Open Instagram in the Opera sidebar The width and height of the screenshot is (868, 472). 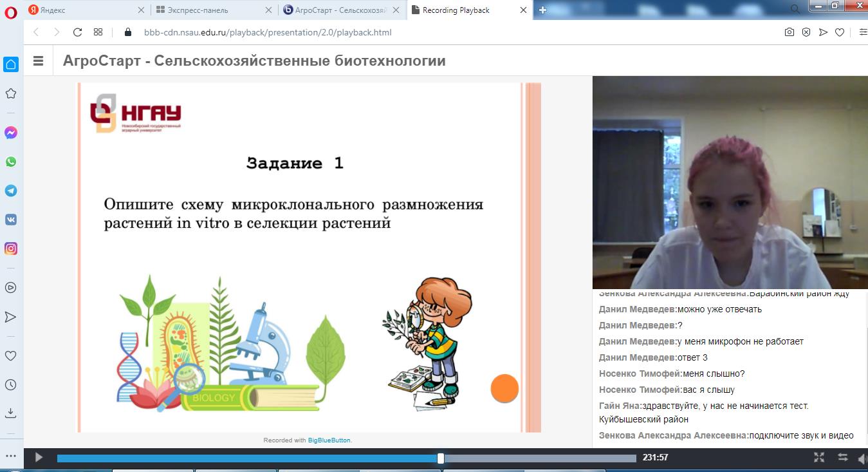(11, 249)
